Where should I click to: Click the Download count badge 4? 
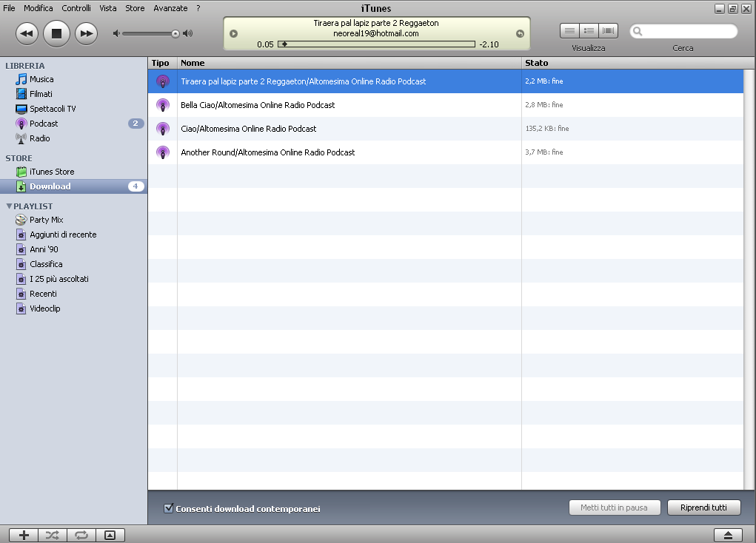[x=136, y=186]
